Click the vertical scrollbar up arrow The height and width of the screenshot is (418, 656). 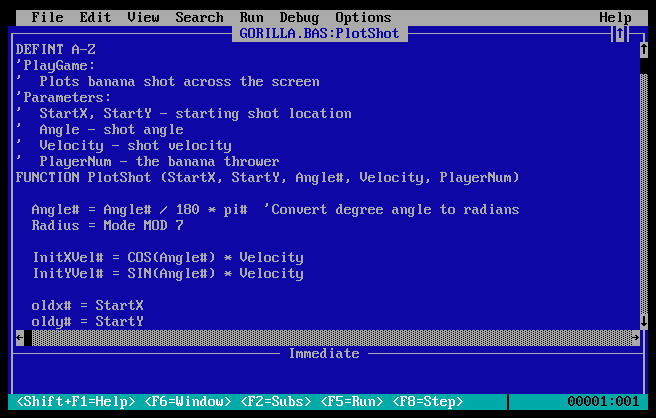(x=643, y=49)
